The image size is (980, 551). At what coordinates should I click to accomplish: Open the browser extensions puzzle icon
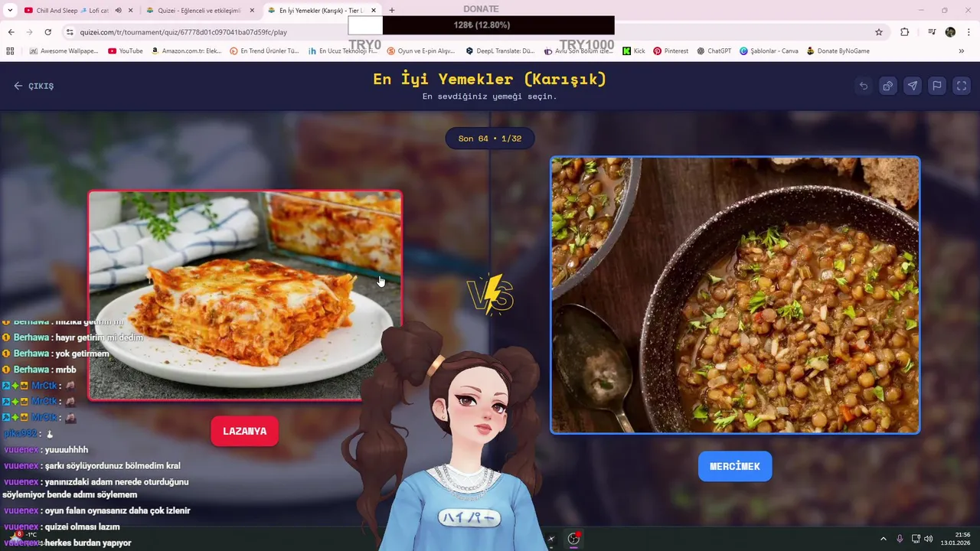pyautogui.click(x=905, y=32)
